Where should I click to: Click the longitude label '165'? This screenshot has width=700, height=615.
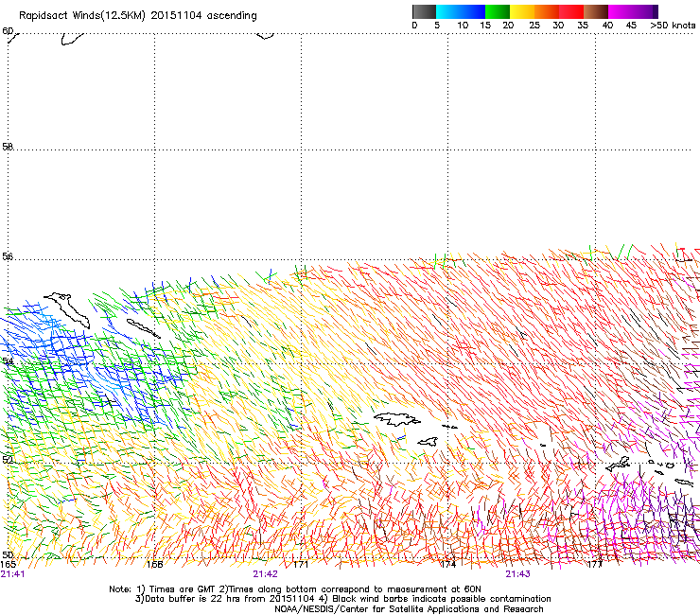click(x=8, y=565)
